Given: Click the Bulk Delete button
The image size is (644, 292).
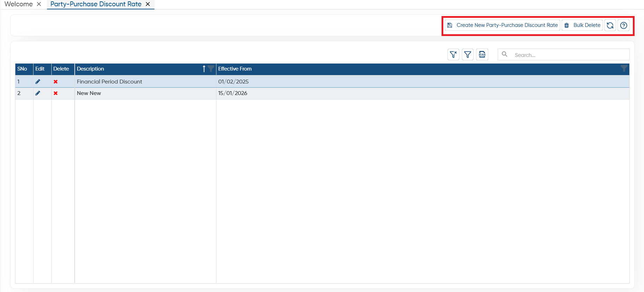Looking at the screenshot, I should click(582, 25).
